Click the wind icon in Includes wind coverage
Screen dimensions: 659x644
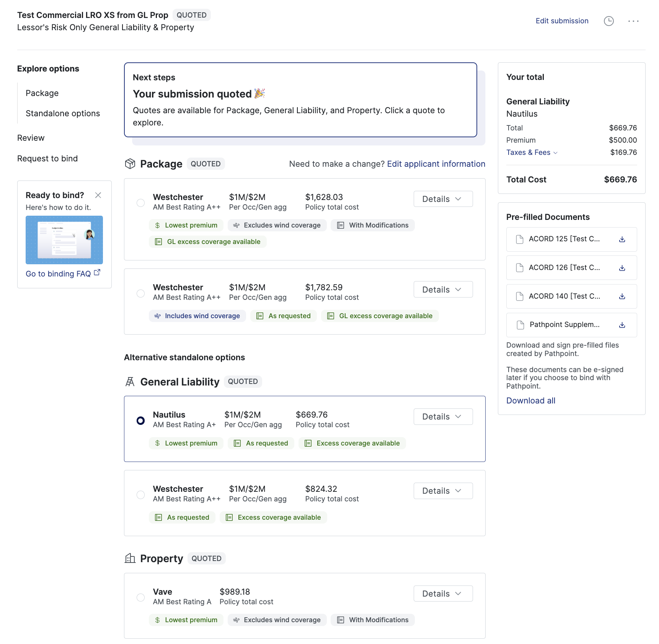[x=157, y=316]
